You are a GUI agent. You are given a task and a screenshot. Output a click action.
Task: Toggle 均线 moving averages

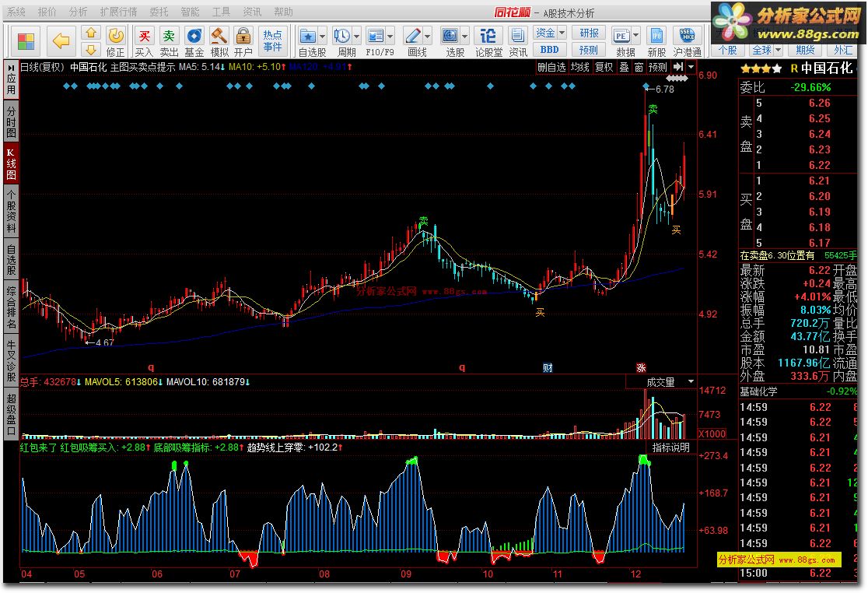(580, 67)
